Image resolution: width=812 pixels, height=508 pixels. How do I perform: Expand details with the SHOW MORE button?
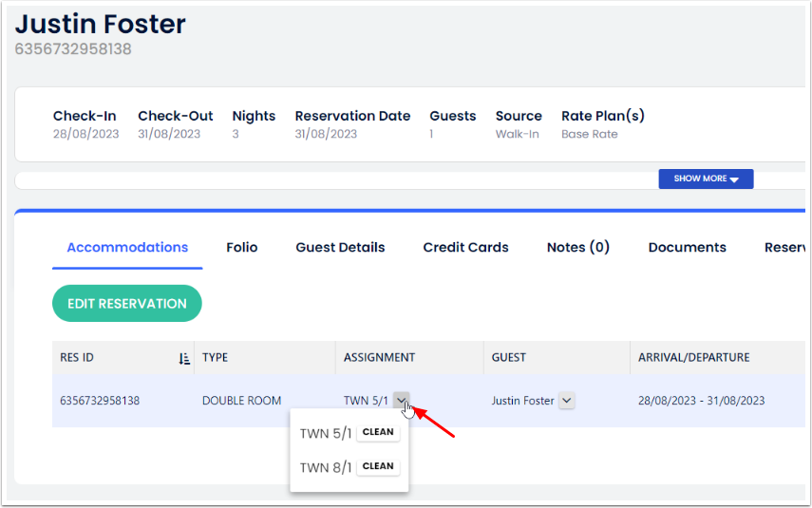click(706, 179)
